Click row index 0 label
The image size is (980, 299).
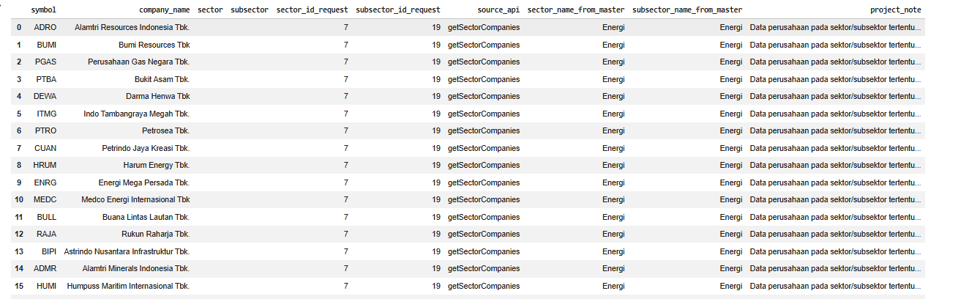click(x=19, y=27)
